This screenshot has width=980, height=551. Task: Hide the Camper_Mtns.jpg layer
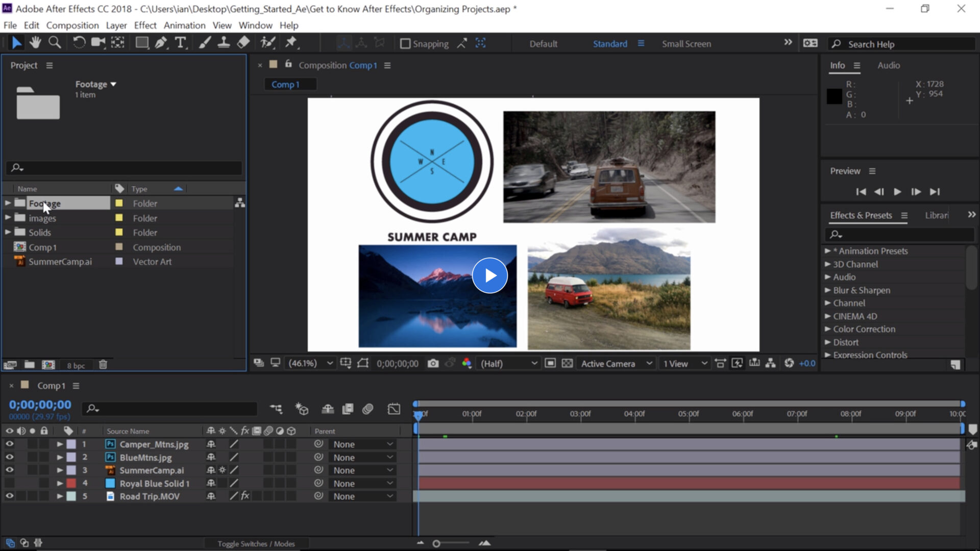(9, 444)
